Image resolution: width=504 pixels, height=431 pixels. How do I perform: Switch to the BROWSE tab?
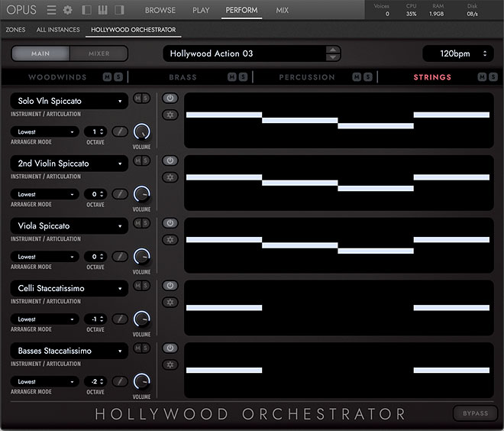tap(160, 10)
